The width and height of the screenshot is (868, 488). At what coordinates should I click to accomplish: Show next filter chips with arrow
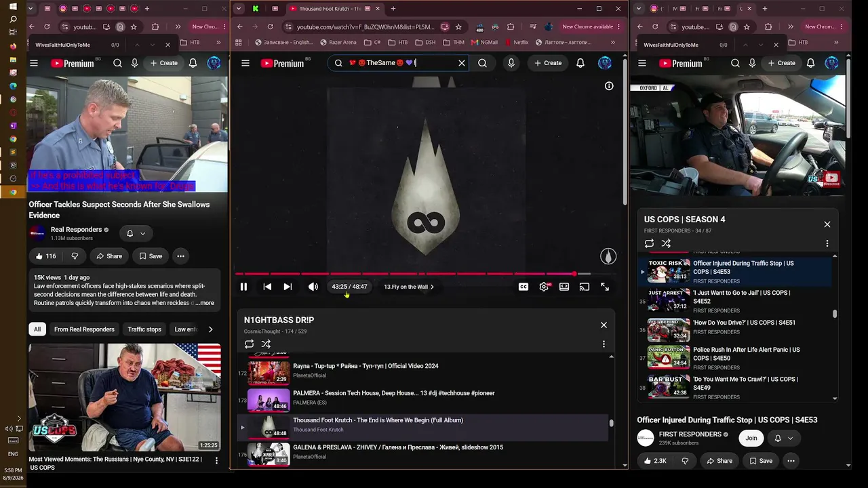(210, 329)
